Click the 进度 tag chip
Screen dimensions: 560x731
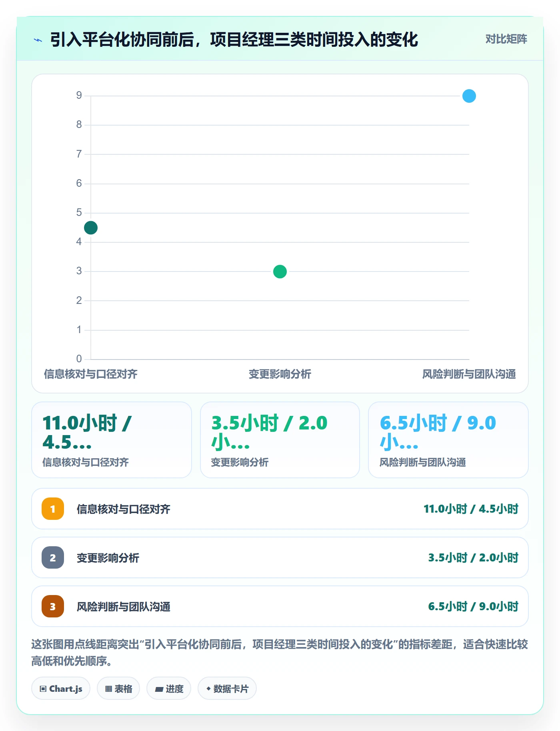coord(169,689)
